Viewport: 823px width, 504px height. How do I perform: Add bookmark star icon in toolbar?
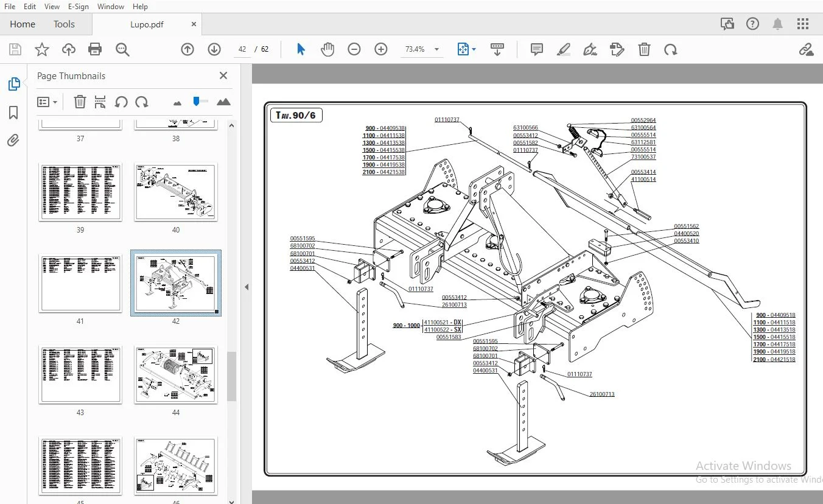point(42,49)
